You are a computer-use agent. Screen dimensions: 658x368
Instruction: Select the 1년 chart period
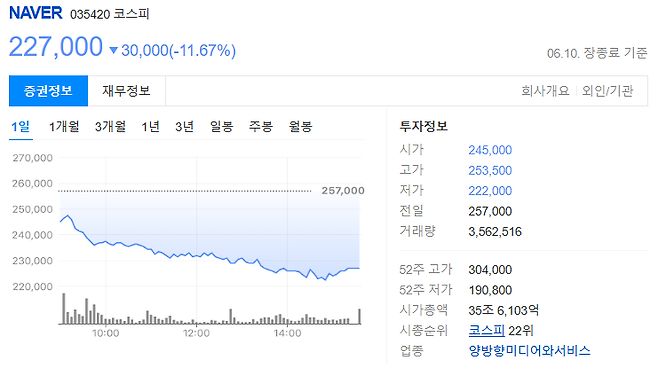tap(150, 126)
